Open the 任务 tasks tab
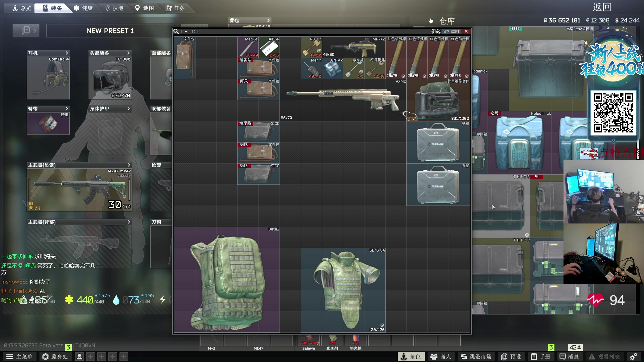 [175, 8]
